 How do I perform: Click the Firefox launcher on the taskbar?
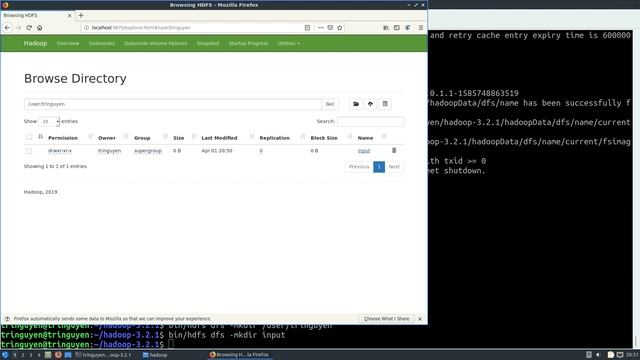point(58,355)
